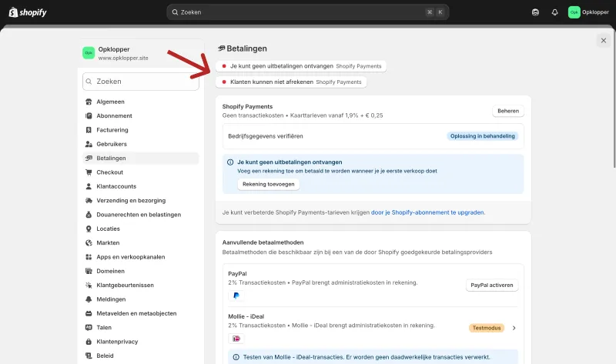
Task: Click the Oplossing in behandeling status badge
Action: tap(483, 136)
